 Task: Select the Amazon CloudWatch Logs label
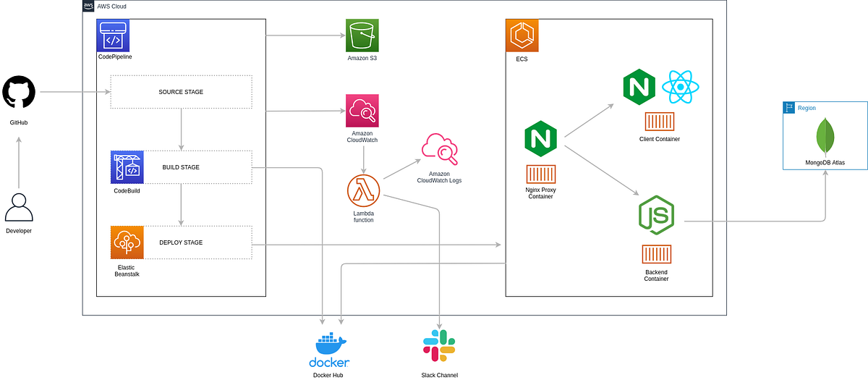440,177
